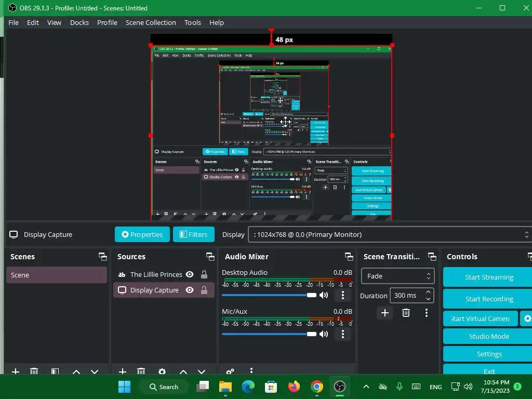Add a configurable transition plus icon
Screen dimensions: 532x399
pyautogui.click(x=385, y=313)
